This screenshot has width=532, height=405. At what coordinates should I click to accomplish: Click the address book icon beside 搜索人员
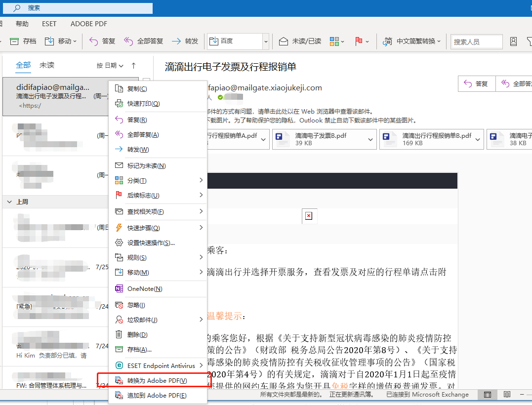pyautogui.click(x=514, y=41)
